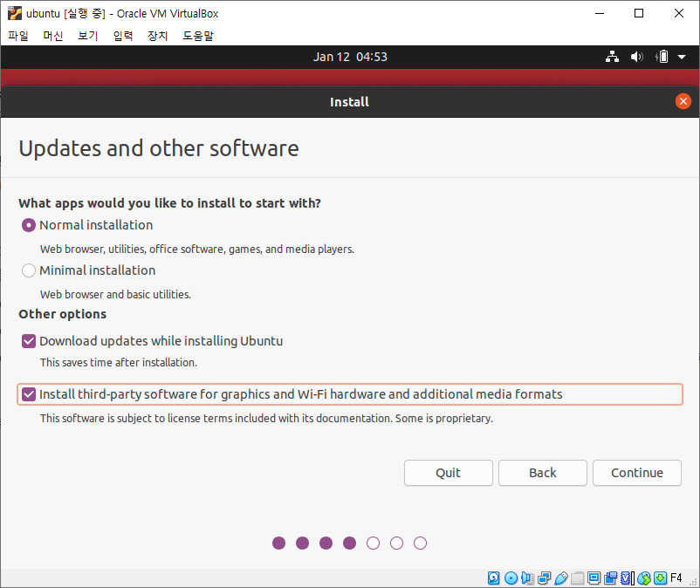Click the shared folders status icon

(577, 578)
